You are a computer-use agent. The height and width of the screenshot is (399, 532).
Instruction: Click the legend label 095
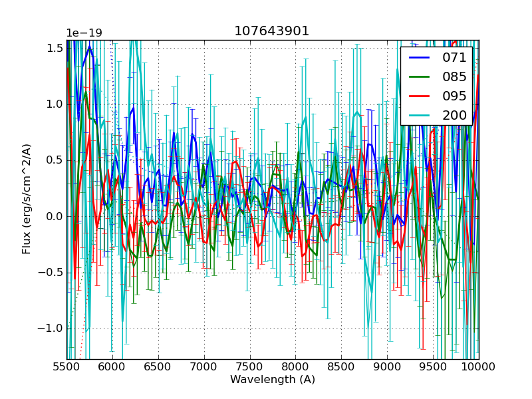[455, 96]
